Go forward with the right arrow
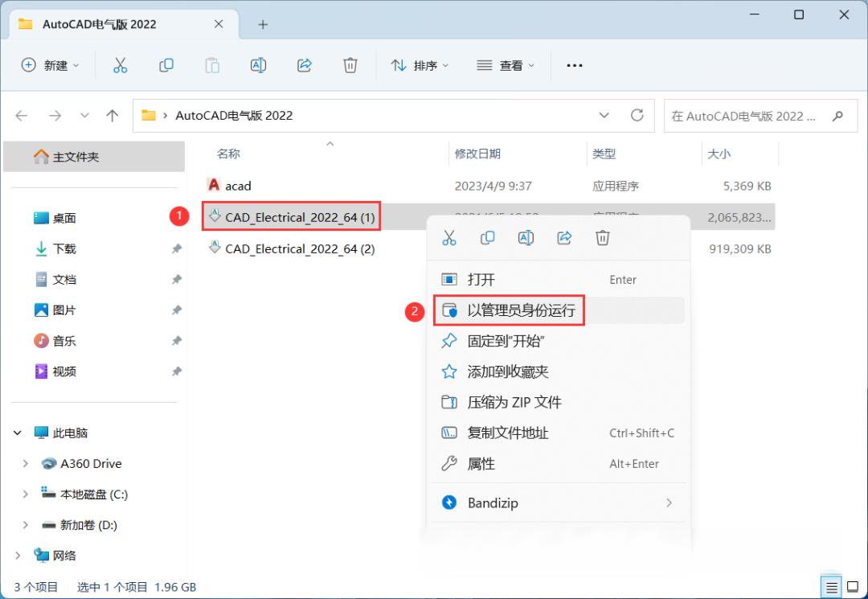The height and width of the screenshot is (599, 868). (55, 116)
